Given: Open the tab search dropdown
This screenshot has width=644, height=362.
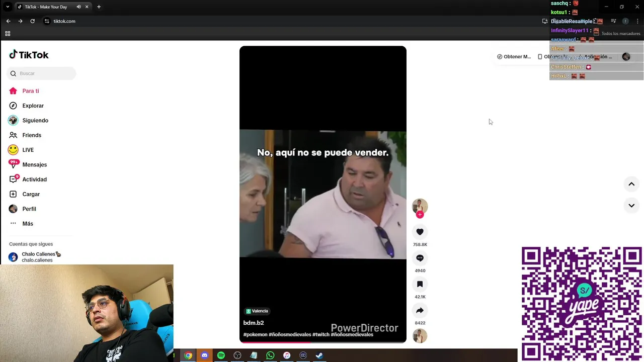Looking at the screenshot, I should point(7,7).
